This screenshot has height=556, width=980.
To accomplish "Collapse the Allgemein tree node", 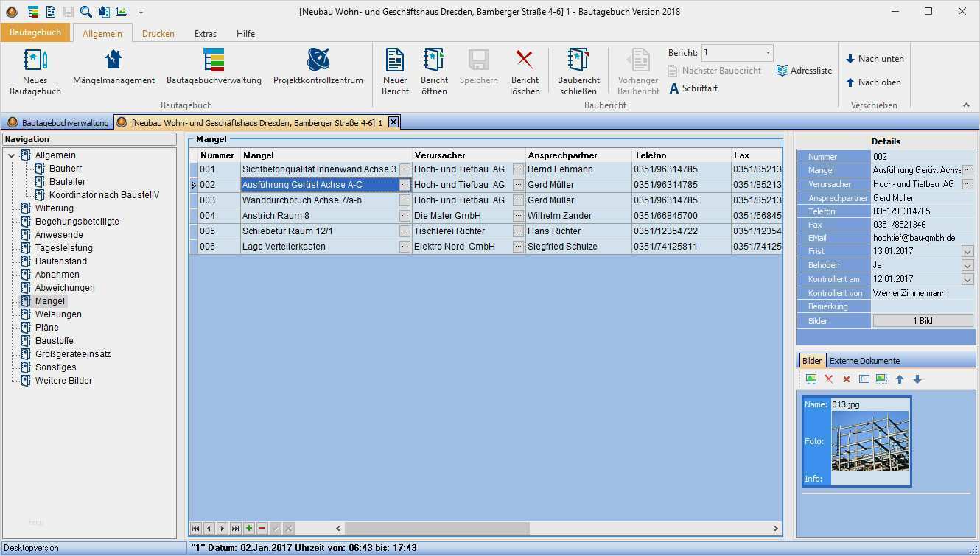I will [12, 155].
